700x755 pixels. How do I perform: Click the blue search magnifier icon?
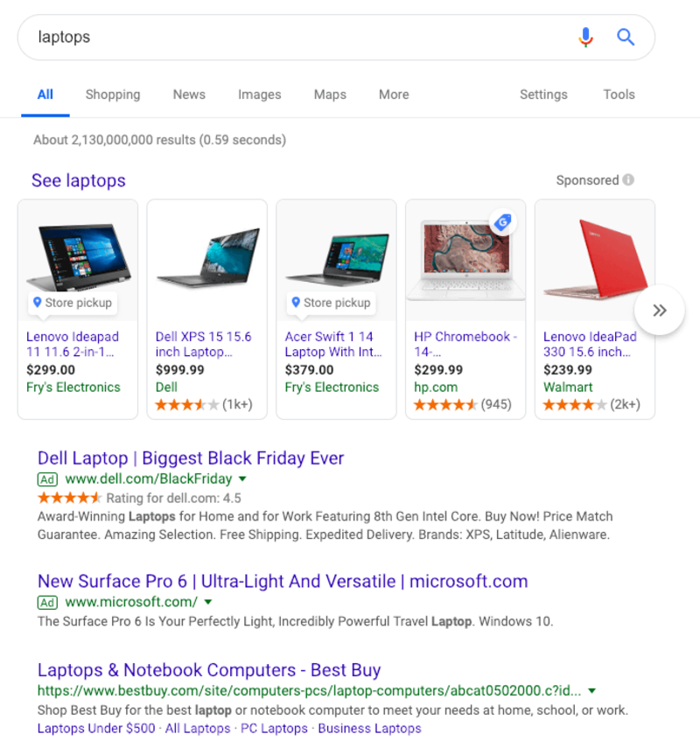pyautogui.click(x=625, y=38)
